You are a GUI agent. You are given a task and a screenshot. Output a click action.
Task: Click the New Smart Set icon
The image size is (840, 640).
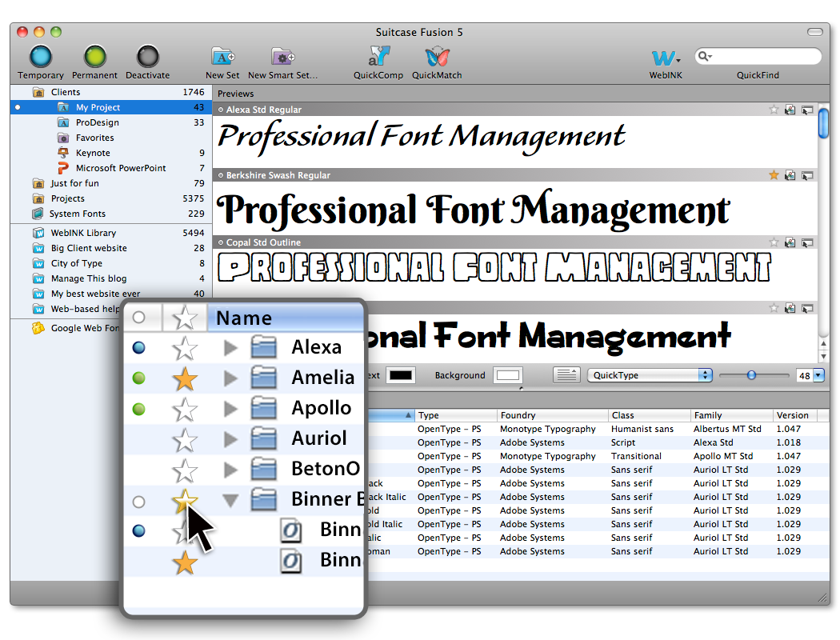point(282,58)
